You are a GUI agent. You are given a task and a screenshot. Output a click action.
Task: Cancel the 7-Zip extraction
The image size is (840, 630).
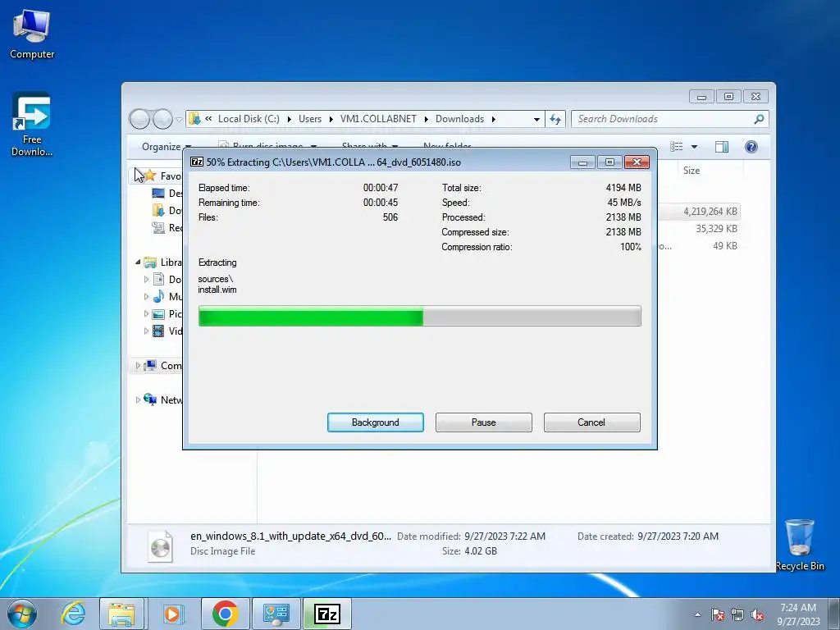592,422
